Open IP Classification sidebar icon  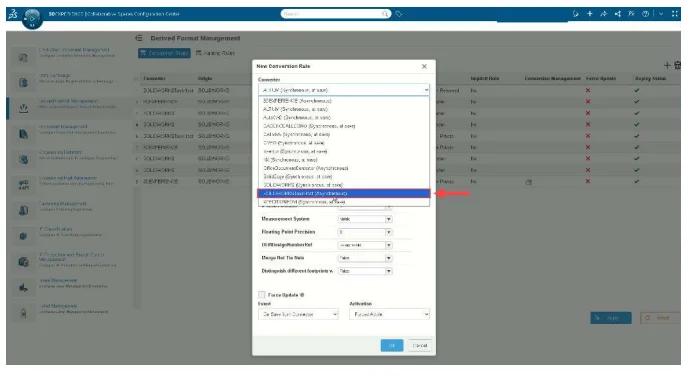24,236
